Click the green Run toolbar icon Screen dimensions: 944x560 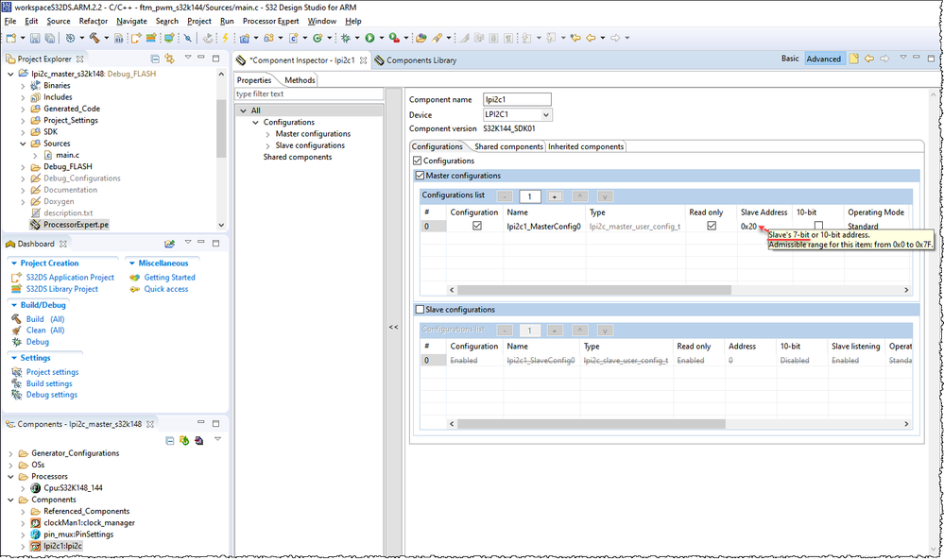coord(369,38)
